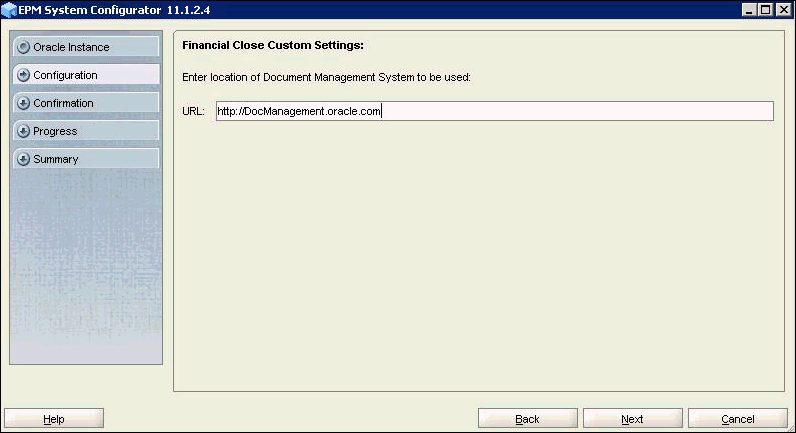Select the Progress step label
796x433 pixels.
[55, 131]
